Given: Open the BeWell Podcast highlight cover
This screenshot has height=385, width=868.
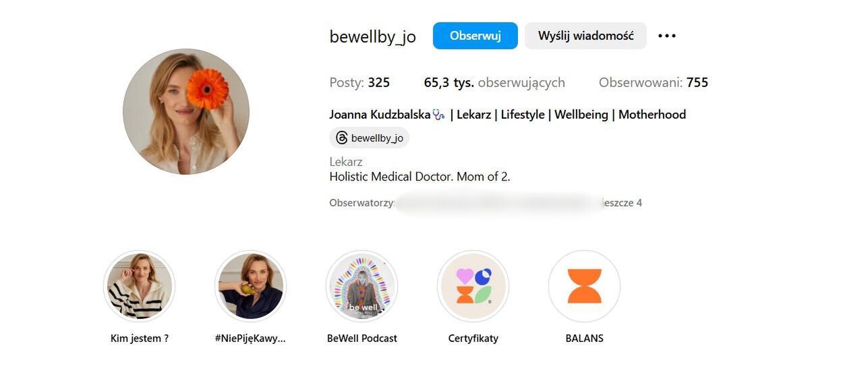Looking at the screenshot, I should point(362,287).
